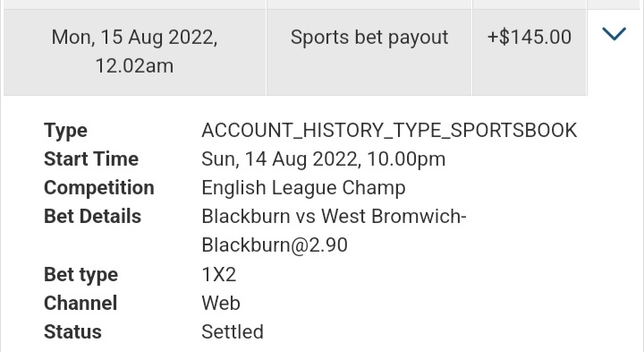Click the Start Time field label
Screen dimensions: 644x352
tap(91, 159)
